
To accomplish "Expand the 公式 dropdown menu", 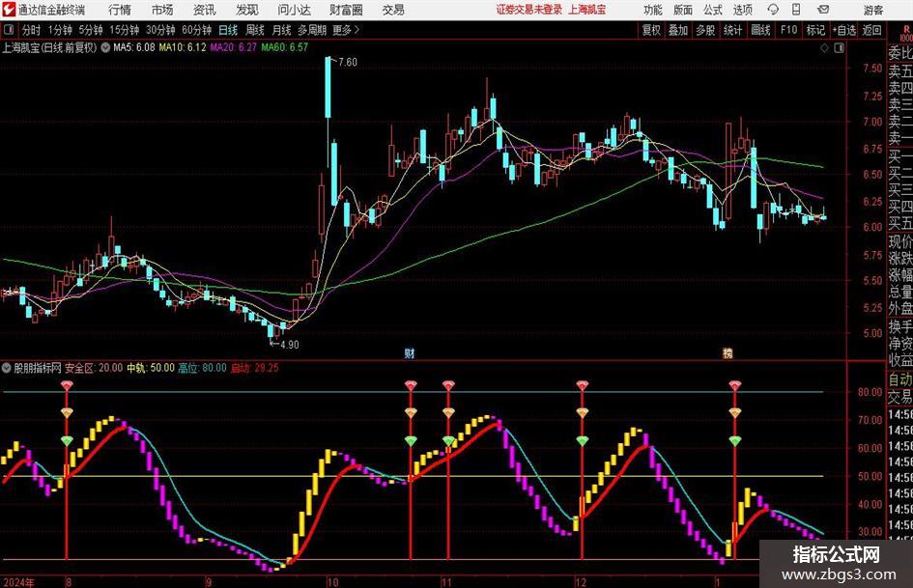I will [713, 10].
